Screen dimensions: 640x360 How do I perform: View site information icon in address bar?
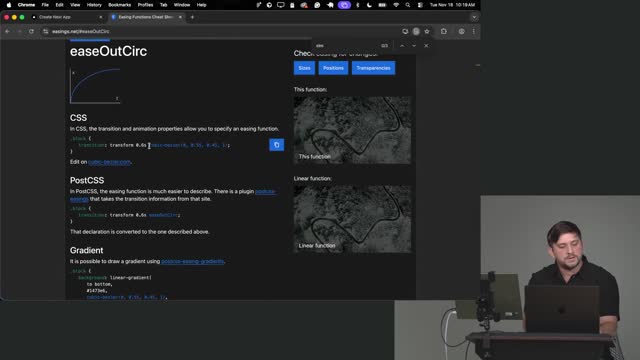pos(45,31)
